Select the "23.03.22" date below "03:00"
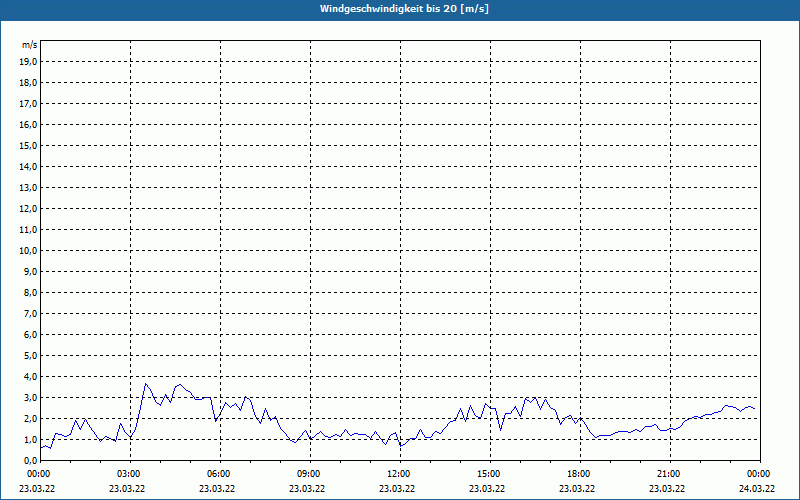This screenshot has height=500, width=800. (127, 489)
